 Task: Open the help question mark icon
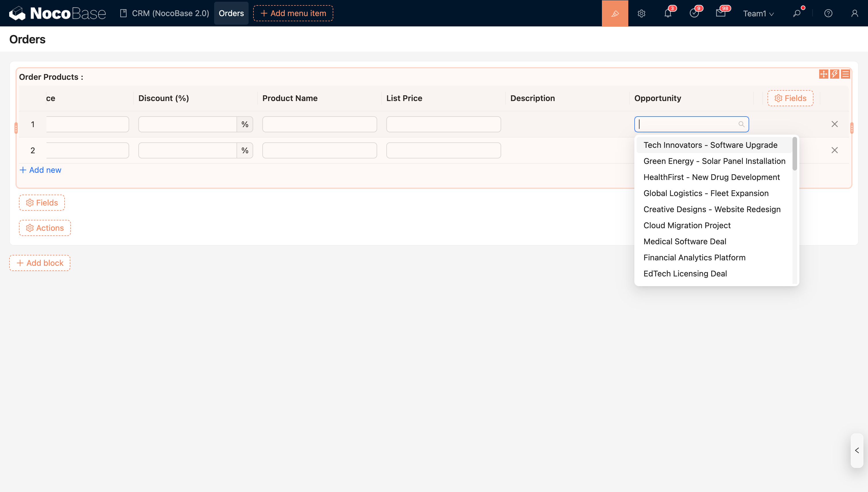pos(828,13)
